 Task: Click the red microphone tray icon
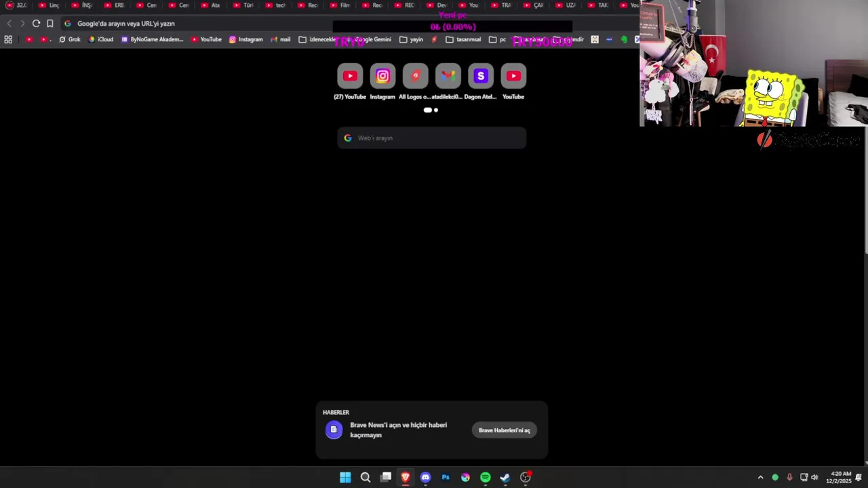[x=789, y=477]
